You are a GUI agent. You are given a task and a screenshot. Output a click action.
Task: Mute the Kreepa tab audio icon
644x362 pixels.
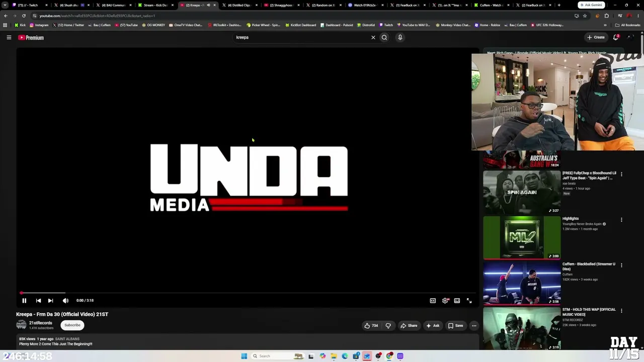(208, 5)
